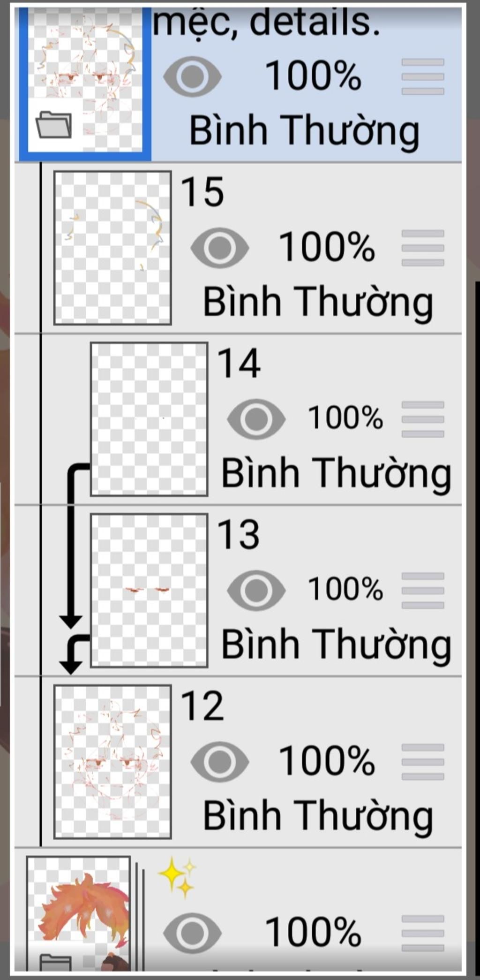Click the 'mệc, details.' folder drag handle
This screenshot has width=480, height=980.
click(422, 76)
